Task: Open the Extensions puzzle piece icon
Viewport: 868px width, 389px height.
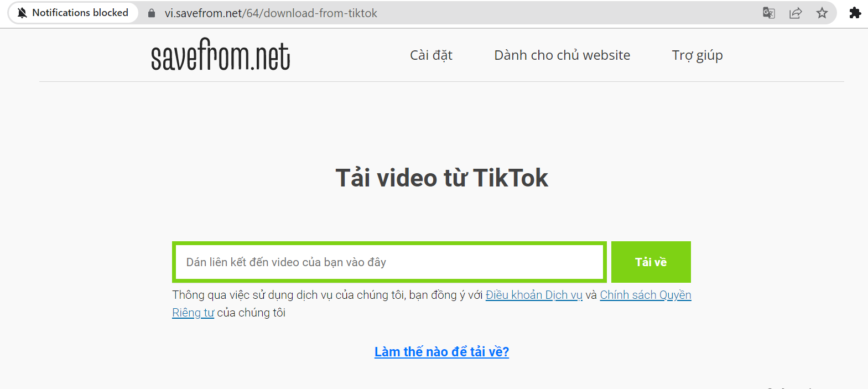Action: tap(855, 13)
